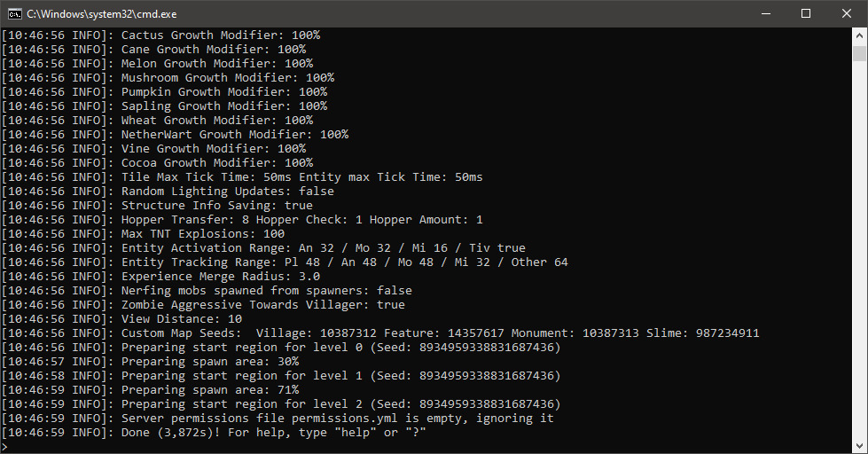The width and height of the screenshot is (868, 454).
Task: Click the "Preparing spawn area: 71%" line
Action: 209,390
